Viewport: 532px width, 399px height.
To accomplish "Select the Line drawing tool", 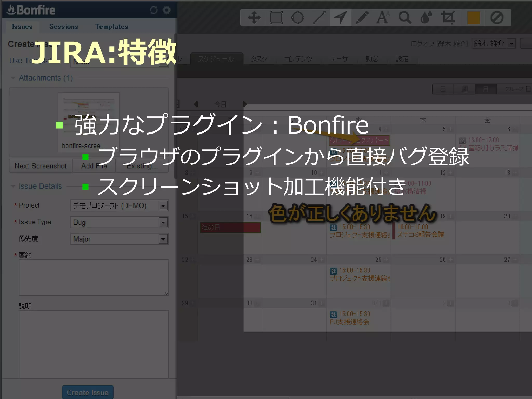I will (x=319, y=18).
